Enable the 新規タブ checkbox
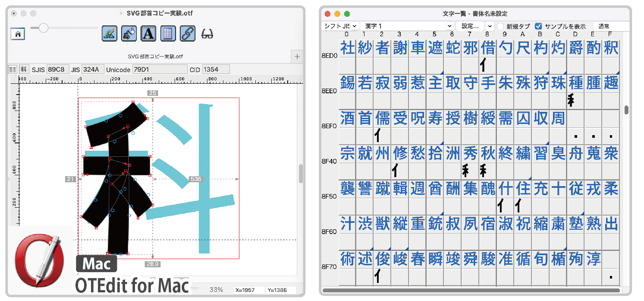Image resolution: width=644 pixels, height=301 pixels. (x=500, y=26)
